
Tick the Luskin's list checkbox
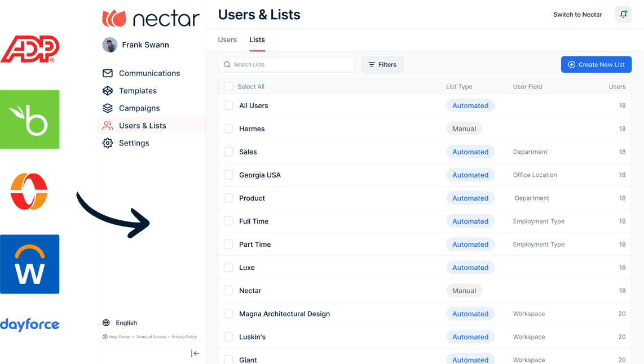coord(229,336)
